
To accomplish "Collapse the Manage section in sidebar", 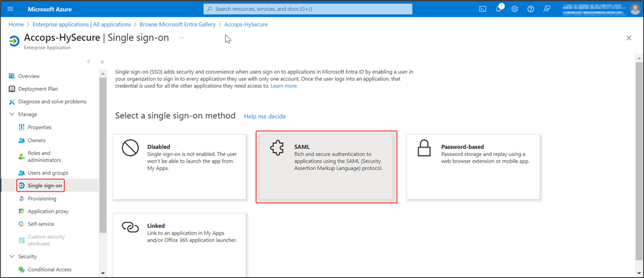I will [x=11, y=115].
